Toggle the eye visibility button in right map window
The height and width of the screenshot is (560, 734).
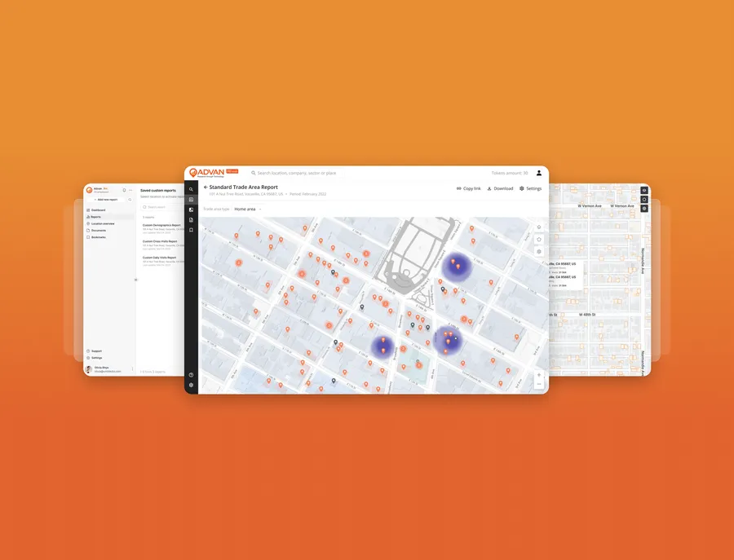(x=644, y=191)
